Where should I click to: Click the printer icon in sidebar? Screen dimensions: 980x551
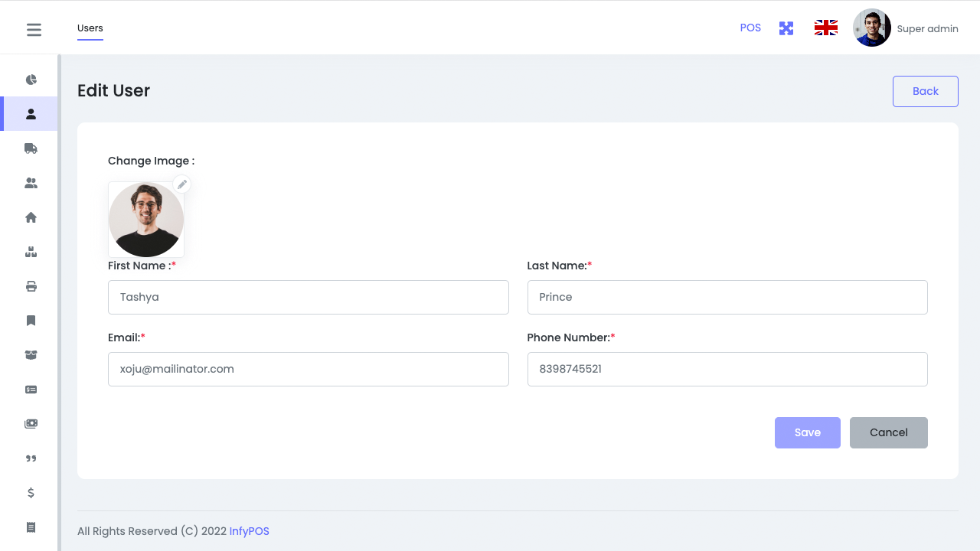(31, 286)
